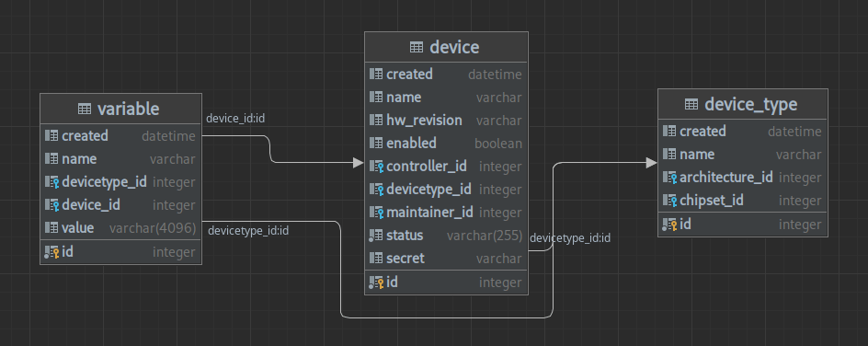Select the primary key icon of device id
868x346 pixels.
point(376,283)
